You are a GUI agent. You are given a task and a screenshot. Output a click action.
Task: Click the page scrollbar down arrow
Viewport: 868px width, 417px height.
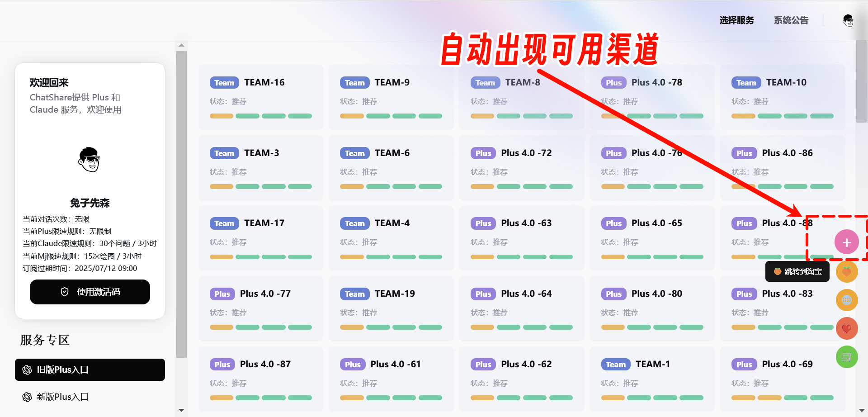[x=862, y=410]
